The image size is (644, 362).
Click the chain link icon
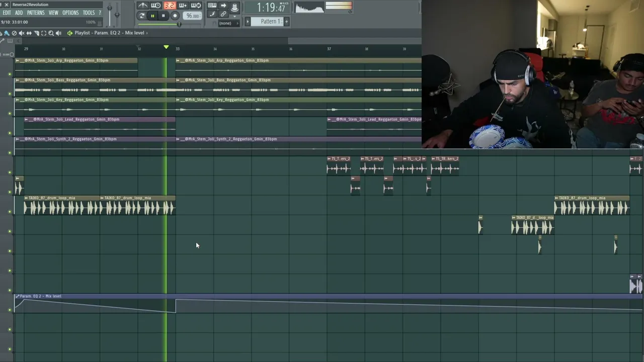pos(223,14)
